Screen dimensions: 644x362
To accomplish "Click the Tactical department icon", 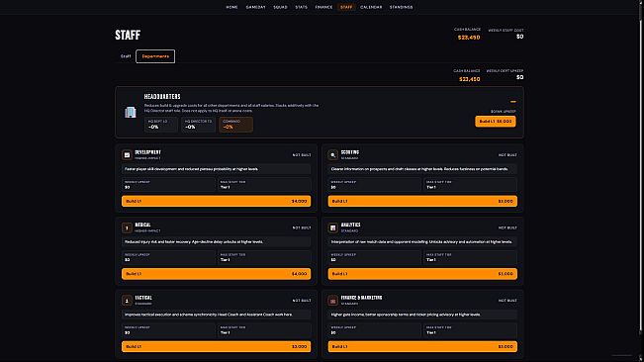I will 127,301.
